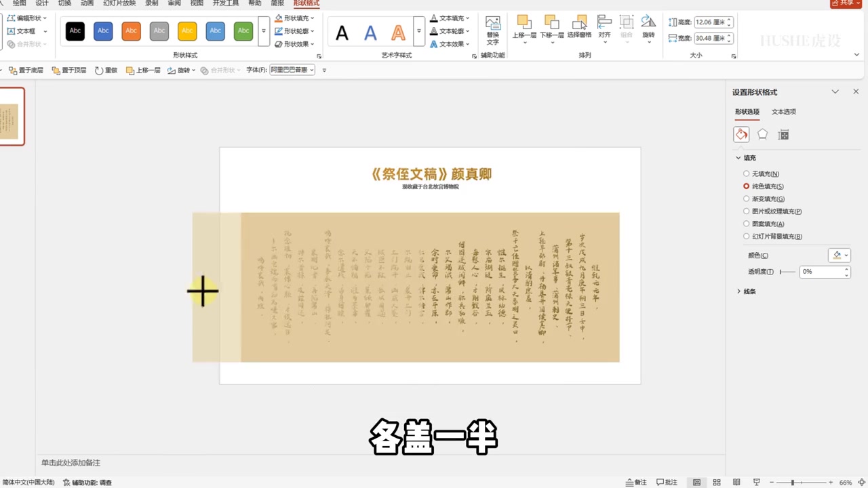Collapse the 填充 fill section
Viewport: 868px width, 488px height.
click(747, 158)
